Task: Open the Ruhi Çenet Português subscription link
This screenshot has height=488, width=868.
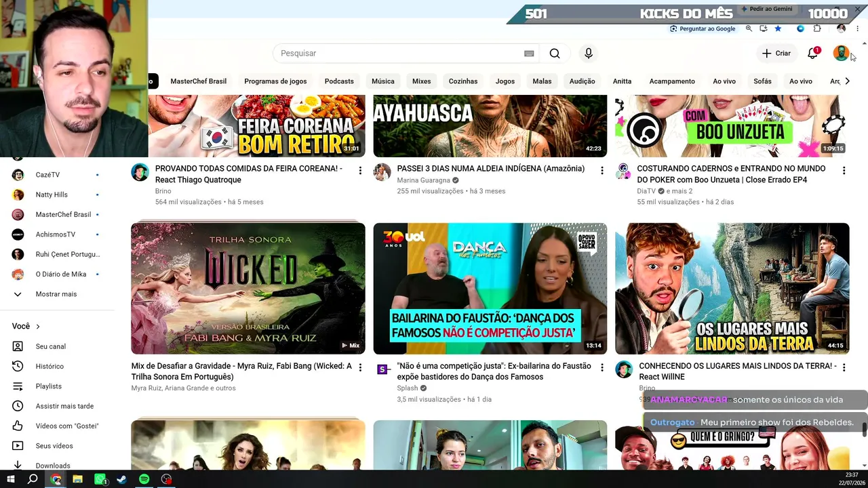Action: click(x=57, y=254)
